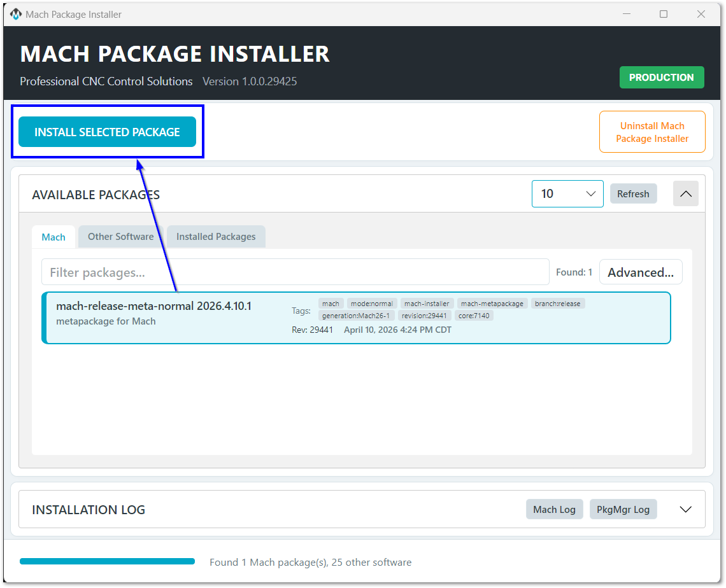The image size is (726, 588).
Task: Click the 'mode:normal' tag
Action: pyautogui.click(x=371, y=304)
